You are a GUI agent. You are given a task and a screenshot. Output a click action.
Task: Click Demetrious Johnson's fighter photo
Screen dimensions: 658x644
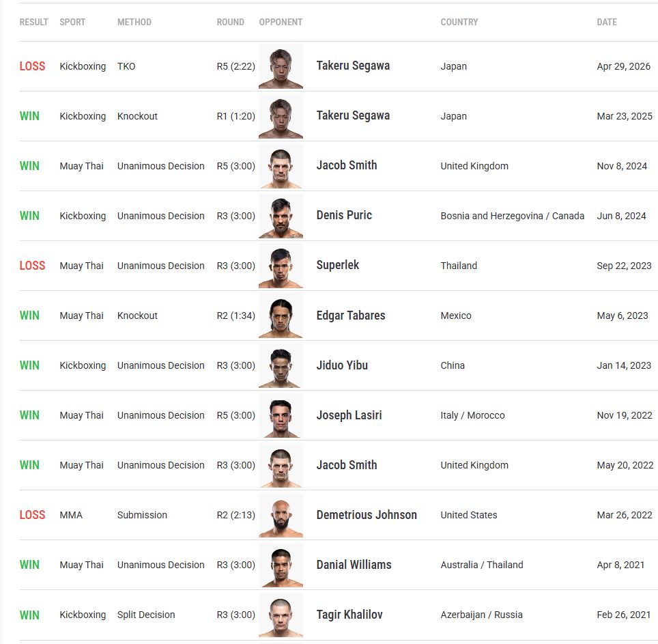281,515
